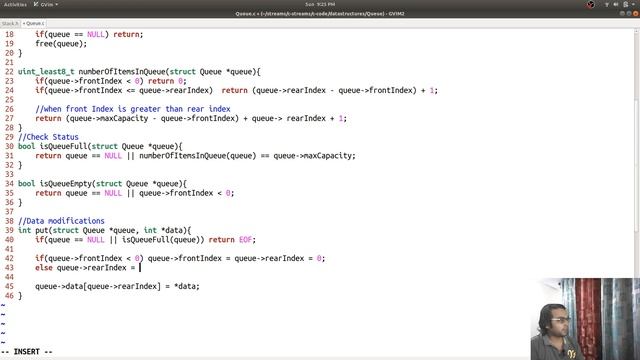Open the network indicator icon
This screenshot has width=640, height=360.
point(607,4)
